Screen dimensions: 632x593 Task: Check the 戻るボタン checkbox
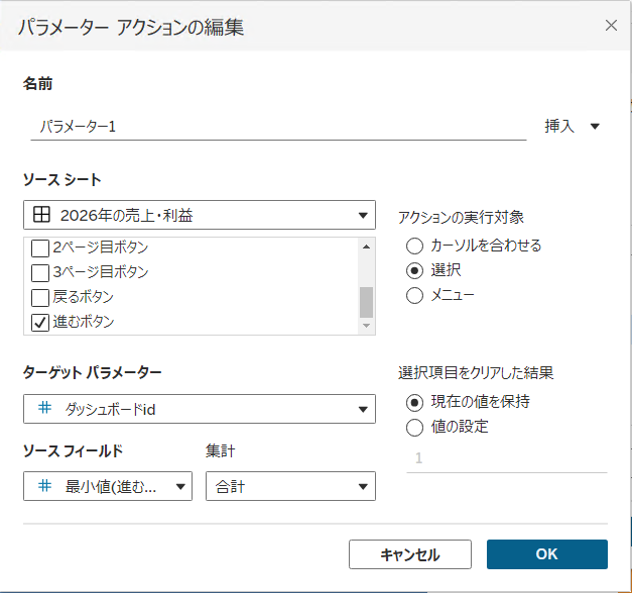pos(40,298)
